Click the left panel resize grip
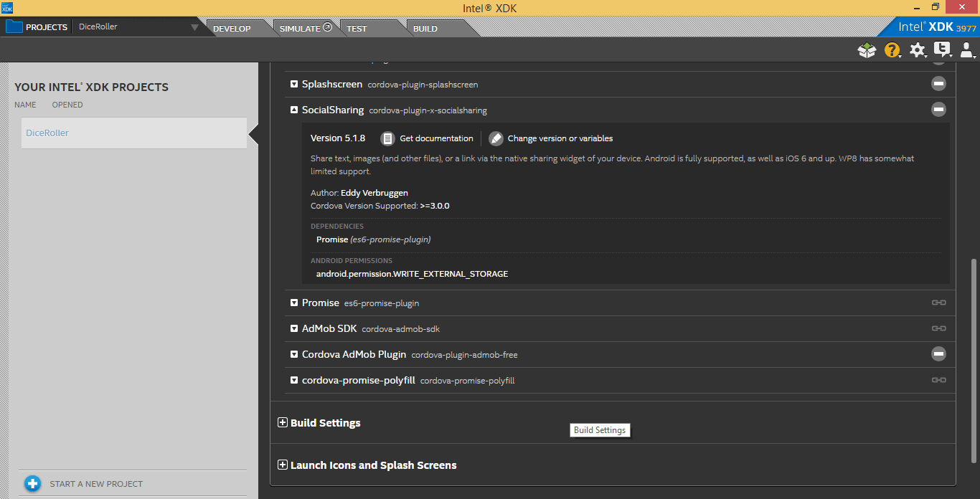This screenshot has height=499, width=980. click(4, 280)
